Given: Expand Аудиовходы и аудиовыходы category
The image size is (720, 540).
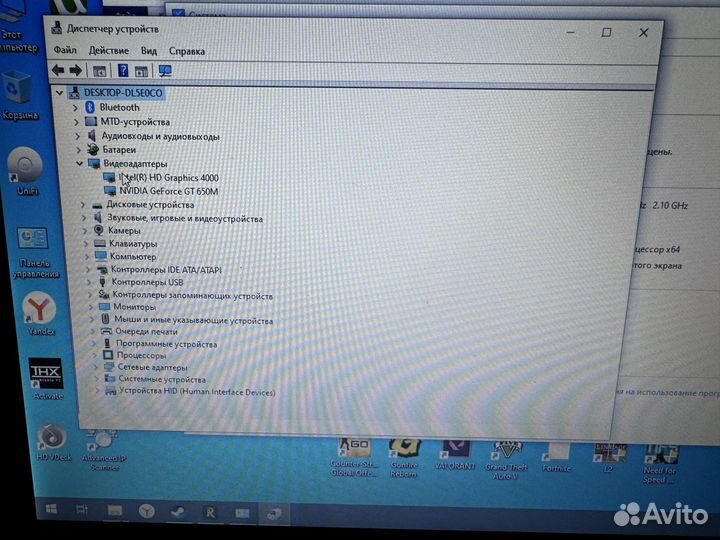Looking at the screenshot, I should (x=78, y=136).
